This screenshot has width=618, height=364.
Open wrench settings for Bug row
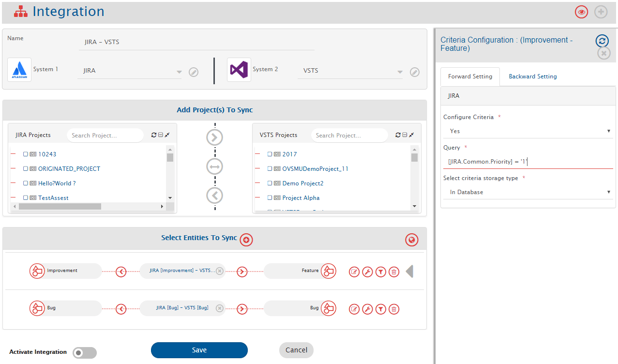click(x=367, y=309)
